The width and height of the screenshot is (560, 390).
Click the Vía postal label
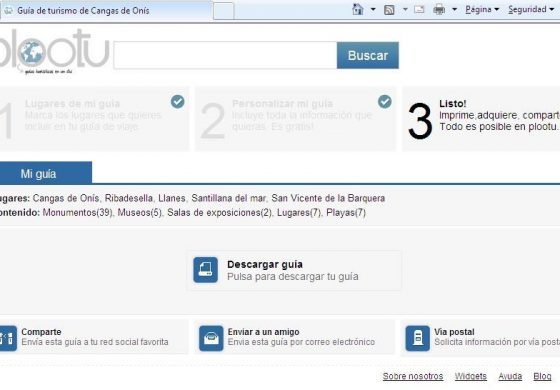[x=454, y=332]
